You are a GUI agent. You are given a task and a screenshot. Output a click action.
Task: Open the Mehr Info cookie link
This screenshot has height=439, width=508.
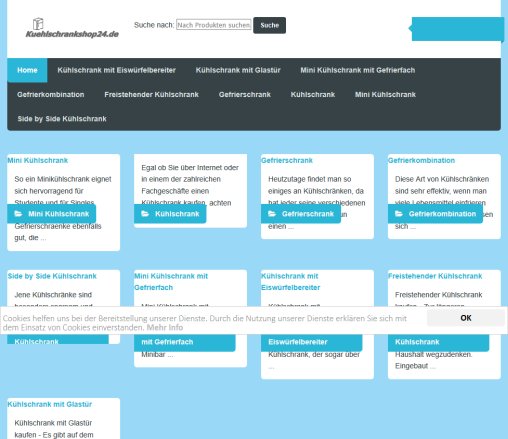[x=165, y=328]
